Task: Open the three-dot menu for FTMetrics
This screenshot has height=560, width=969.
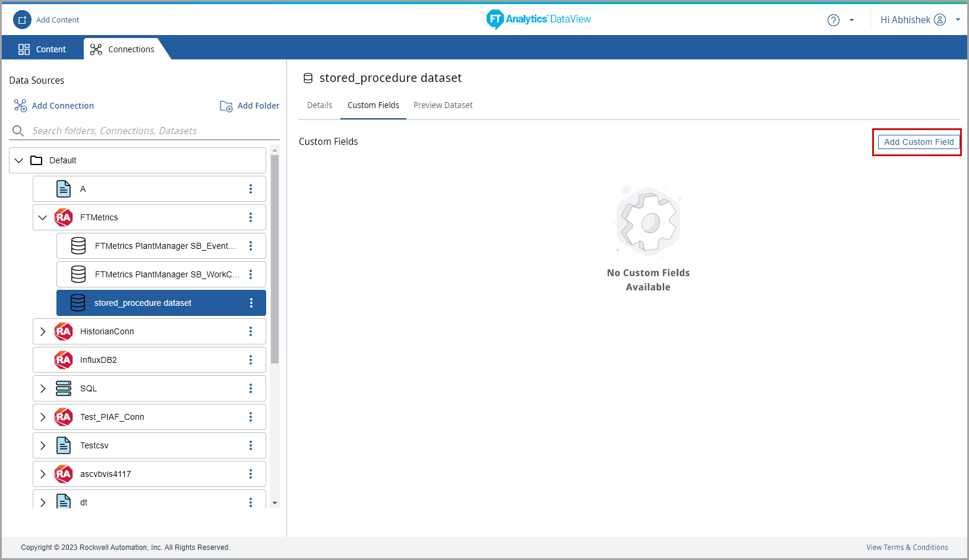Action: pos(251,217)
